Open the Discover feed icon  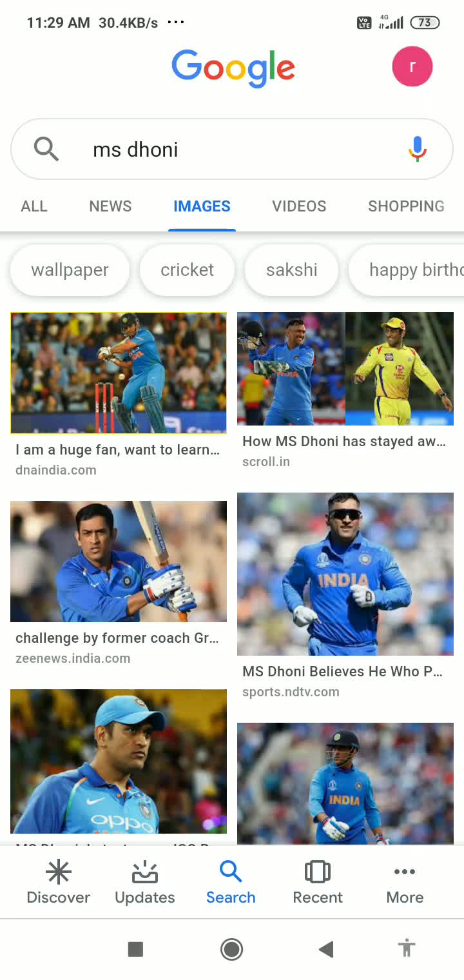tap(58, 872)
